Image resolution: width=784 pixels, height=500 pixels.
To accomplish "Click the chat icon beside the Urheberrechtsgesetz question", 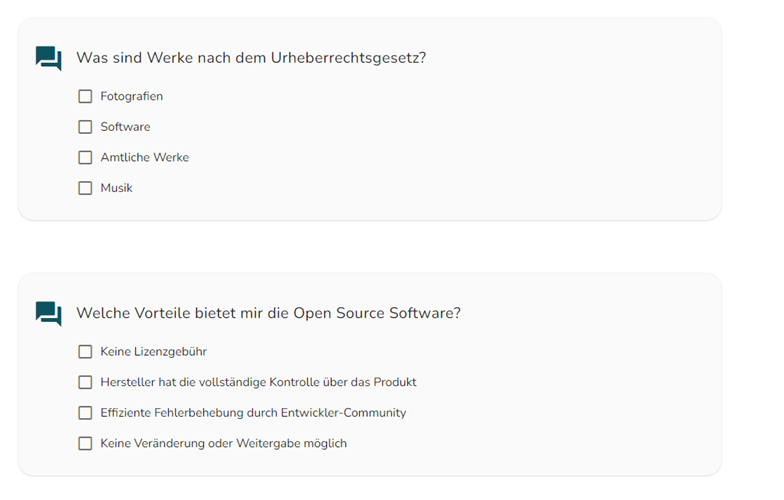I will (48, 58).
